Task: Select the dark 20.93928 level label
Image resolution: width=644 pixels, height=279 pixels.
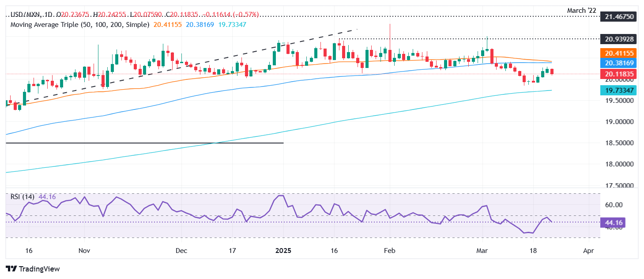Action: (618, 39)
